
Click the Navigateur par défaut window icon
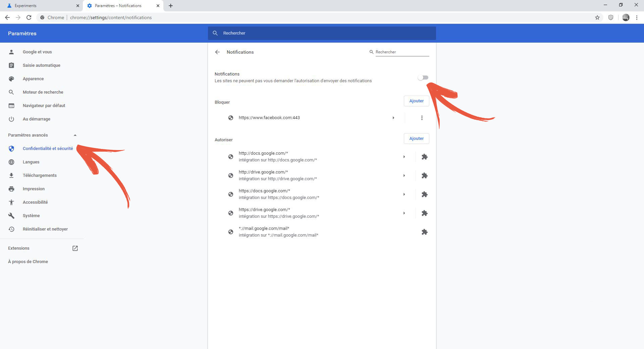(x=11, y=106)
